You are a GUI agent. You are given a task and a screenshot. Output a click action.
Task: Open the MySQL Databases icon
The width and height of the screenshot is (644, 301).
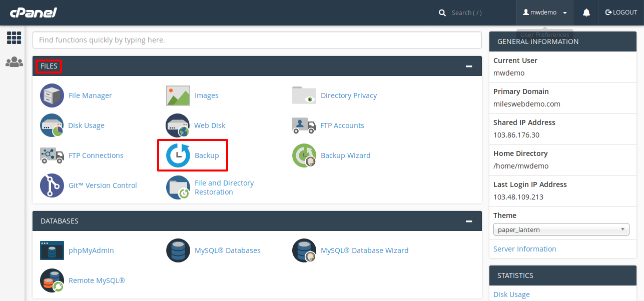(178, 250)
